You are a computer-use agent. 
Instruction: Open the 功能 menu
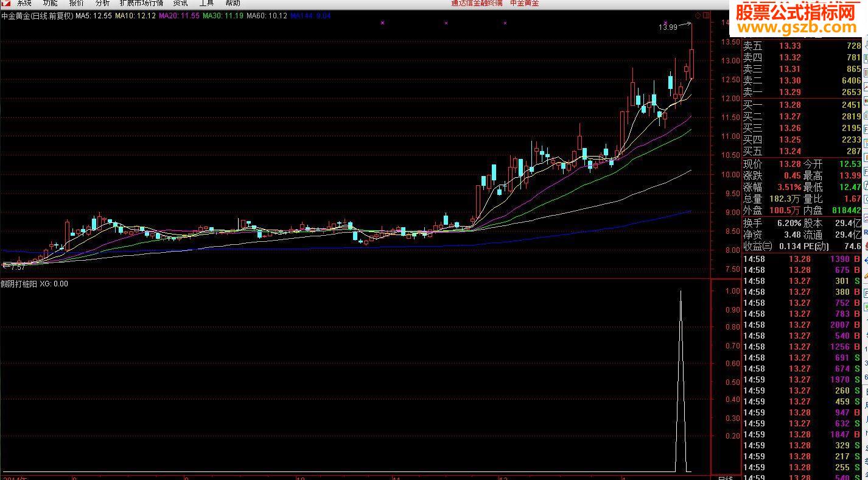point(51,3)
